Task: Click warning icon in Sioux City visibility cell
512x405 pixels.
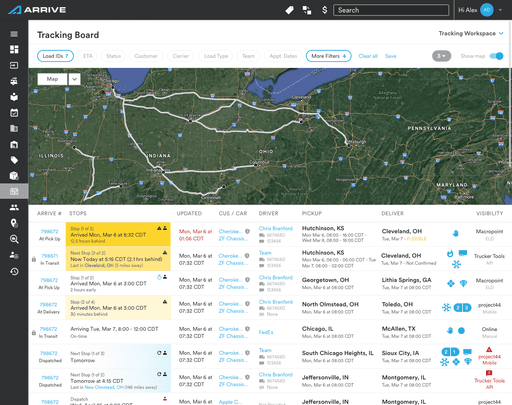Action: coord(489,349)
